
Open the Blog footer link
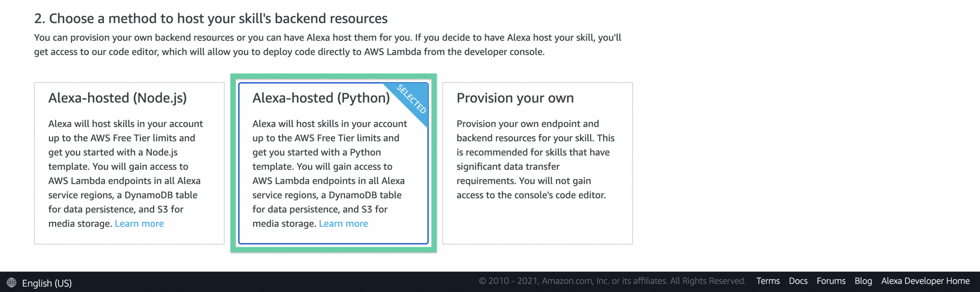(x=863, y=281)
